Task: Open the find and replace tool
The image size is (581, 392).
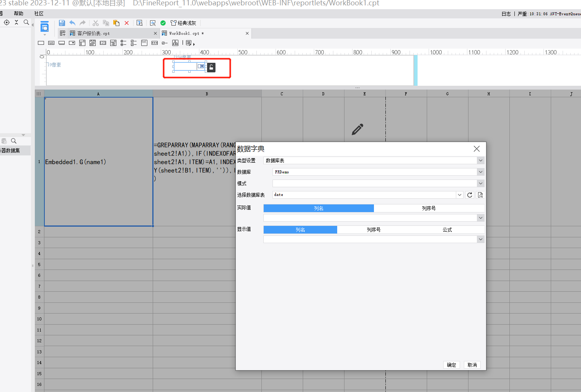Action: point(140,23)
